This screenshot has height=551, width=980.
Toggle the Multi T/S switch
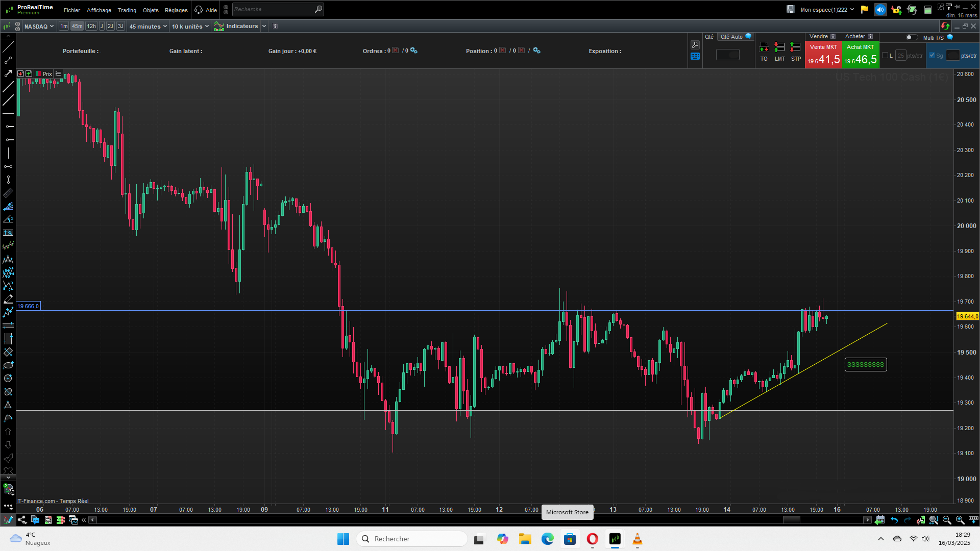coord(912,37)
